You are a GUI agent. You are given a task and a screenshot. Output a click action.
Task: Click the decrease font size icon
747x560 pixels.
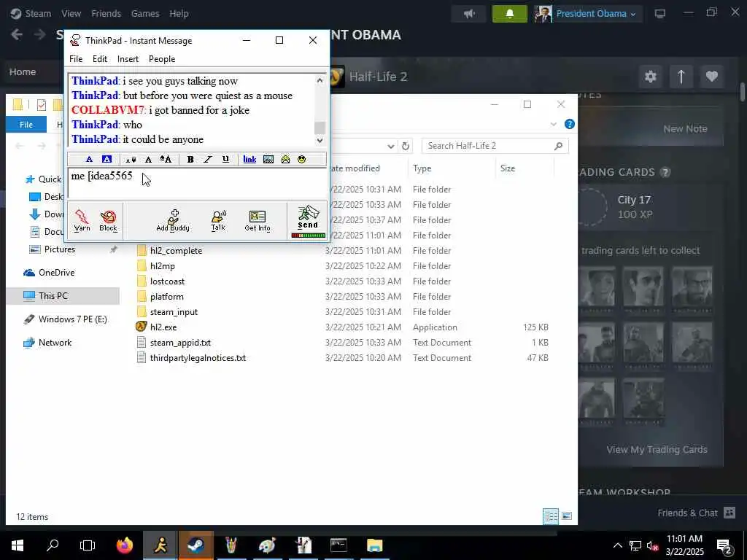131,160
